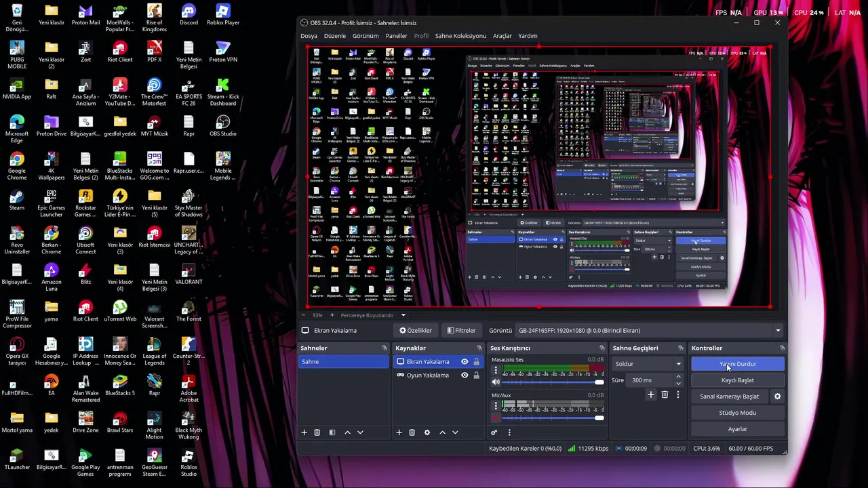Open Steam desktop shortcut
The width and height of the screenshot is (868, 488).
click(x=17, y=199)
